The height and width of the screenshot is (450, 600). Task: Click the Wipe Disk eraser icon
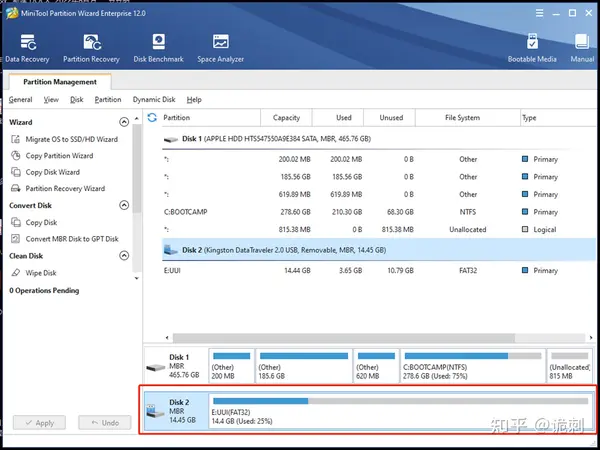coord(16,273)
